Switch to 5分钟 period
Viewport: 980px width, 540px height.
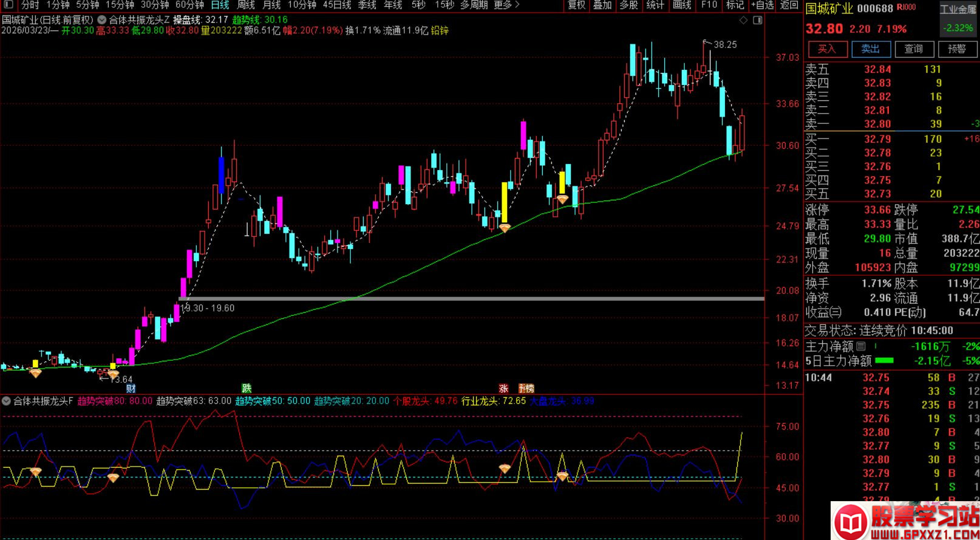pos(87,5)
